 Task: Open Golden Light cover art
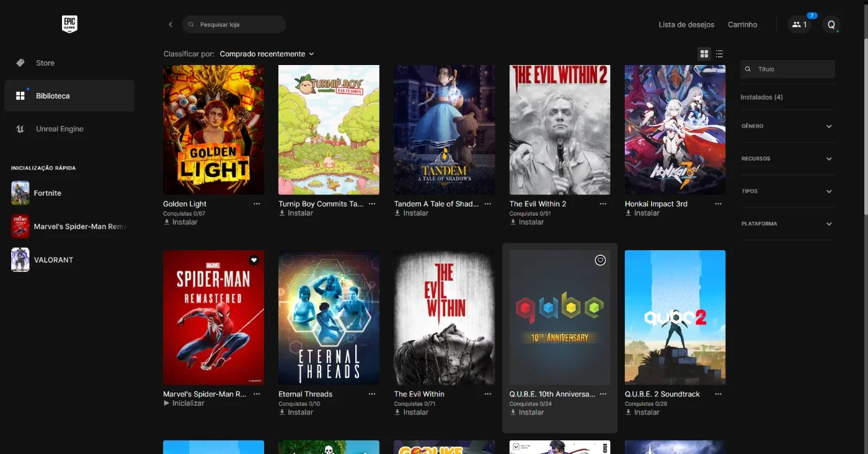click(213, 130)
